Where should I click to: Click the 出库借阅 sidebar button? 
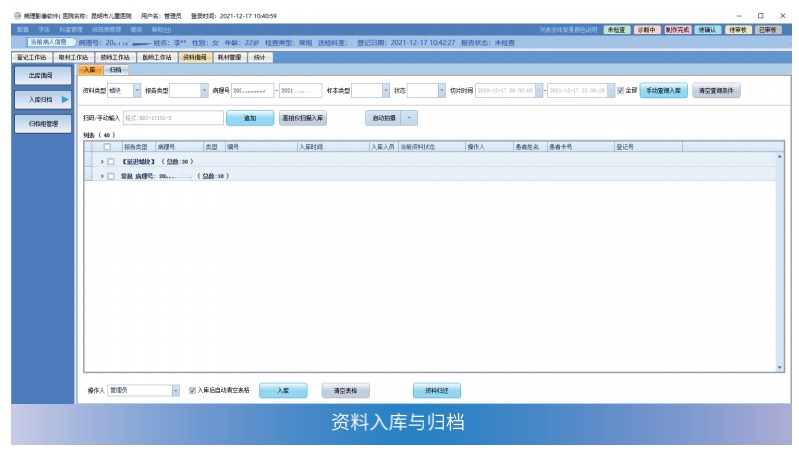coord(42,75)
